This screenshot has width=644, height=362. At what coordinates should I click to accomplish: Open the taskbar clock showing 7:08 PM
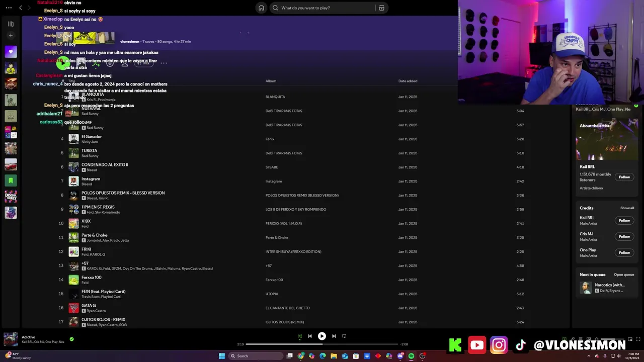(633, 356)
